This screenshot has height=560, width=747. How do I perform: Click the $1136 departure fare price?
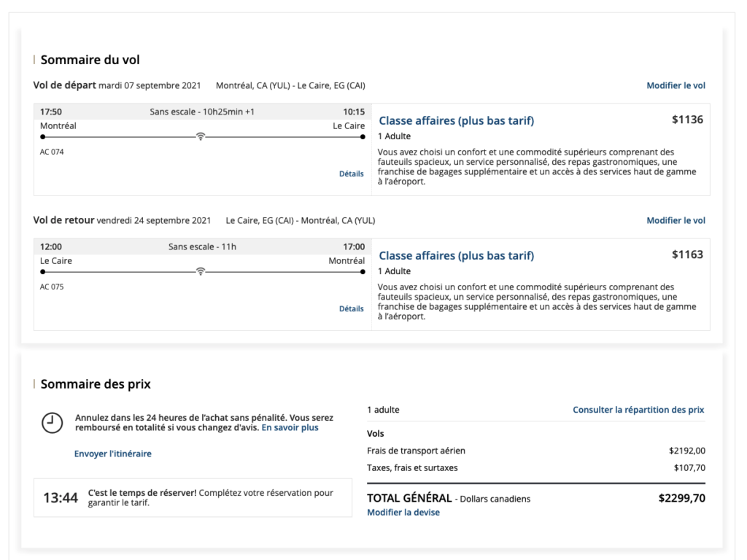click(x=687, y=120)
